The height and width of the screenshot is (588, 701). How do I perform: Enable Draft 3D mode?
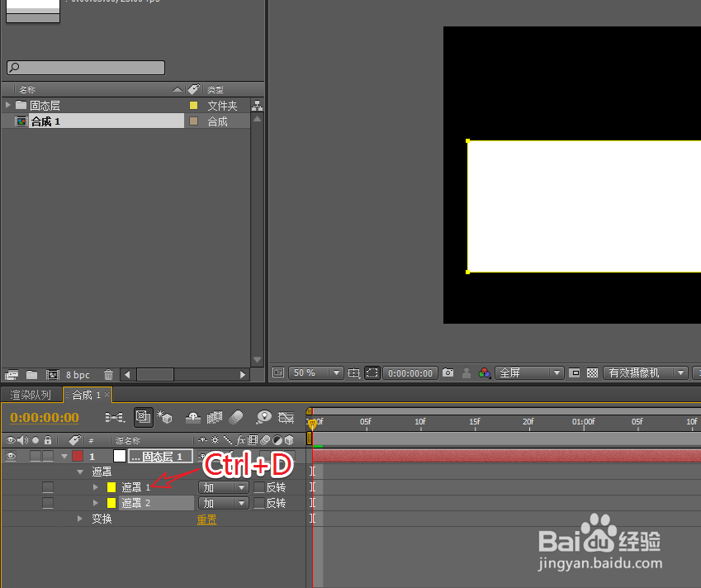[x=164, y=417]
